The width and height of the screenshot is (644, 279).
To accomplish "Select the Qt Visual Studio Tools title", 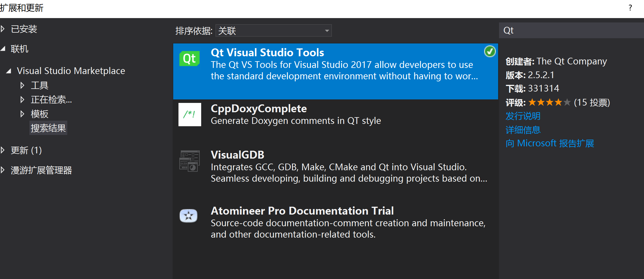I will tap(267, 52).
